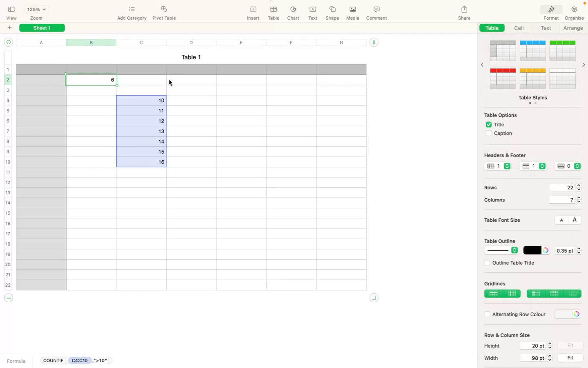Click the add-column handle beside column G
Screen dimensions: 588x368
[x=374, y=42]
